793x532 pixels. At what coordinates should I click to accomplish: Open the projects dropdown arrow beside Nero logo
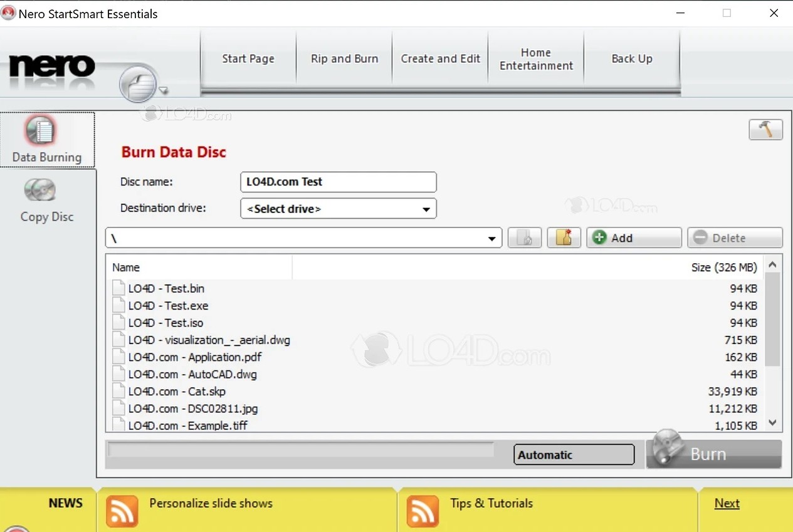pyautogui.click(x=165, y=90)
